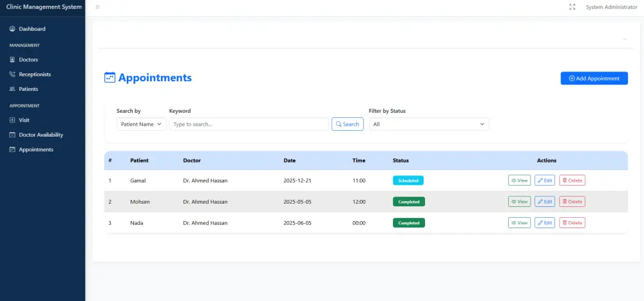Click the time 12:00
Screen dimensions: 644x301
(359, 202)
